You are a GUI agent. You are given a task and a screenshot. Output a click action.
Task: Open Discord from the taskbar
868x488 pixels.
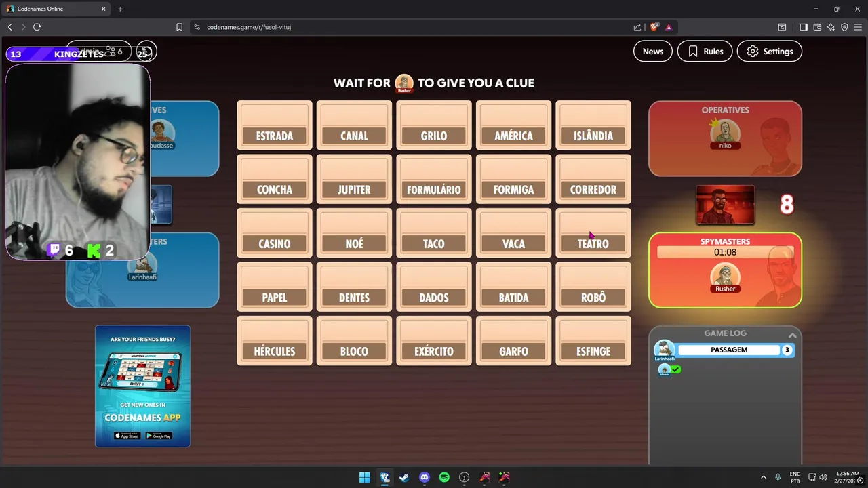425,477
